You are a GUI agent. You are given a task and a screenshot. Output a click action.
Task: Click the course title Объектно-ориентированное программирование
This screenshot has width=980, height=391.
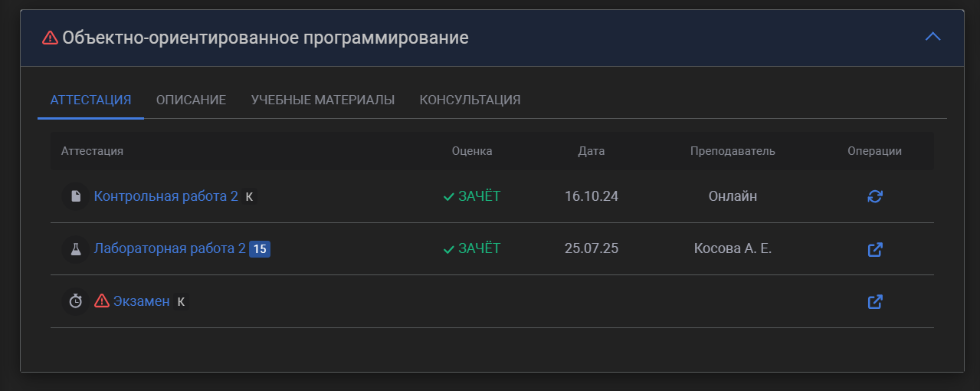(x=265, y=38)
